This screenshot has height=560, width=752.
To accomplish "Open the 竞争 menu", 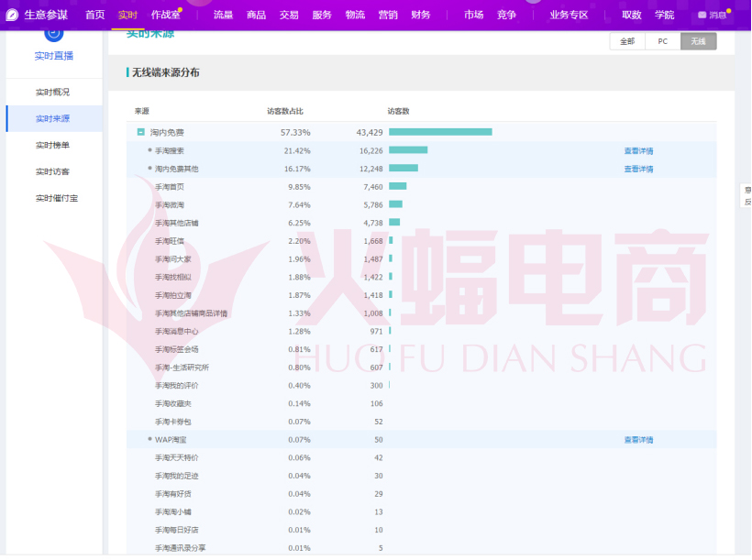I will [x=506, y=15].
